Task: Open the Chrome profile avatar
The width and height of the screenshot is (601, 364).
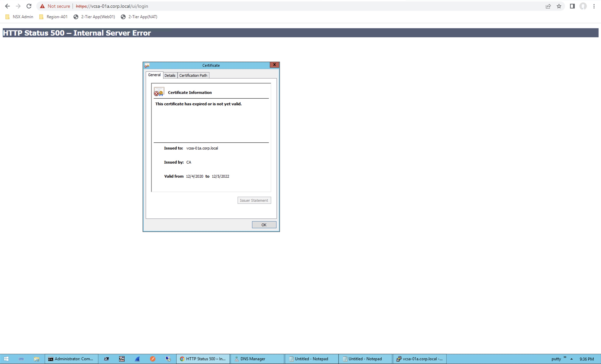Action: tap(583, 6)
